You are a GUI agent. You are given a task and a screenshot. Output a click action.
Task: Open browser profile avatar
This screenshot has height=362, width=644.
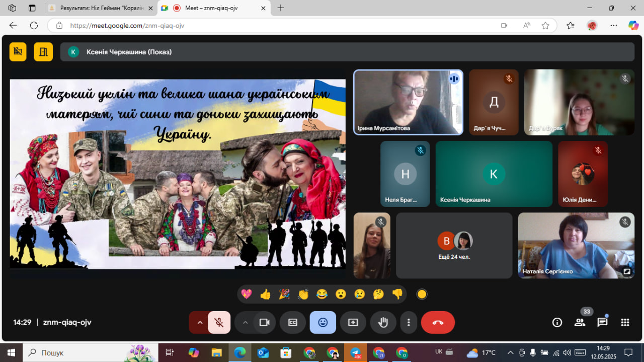(x=592, y=25)
